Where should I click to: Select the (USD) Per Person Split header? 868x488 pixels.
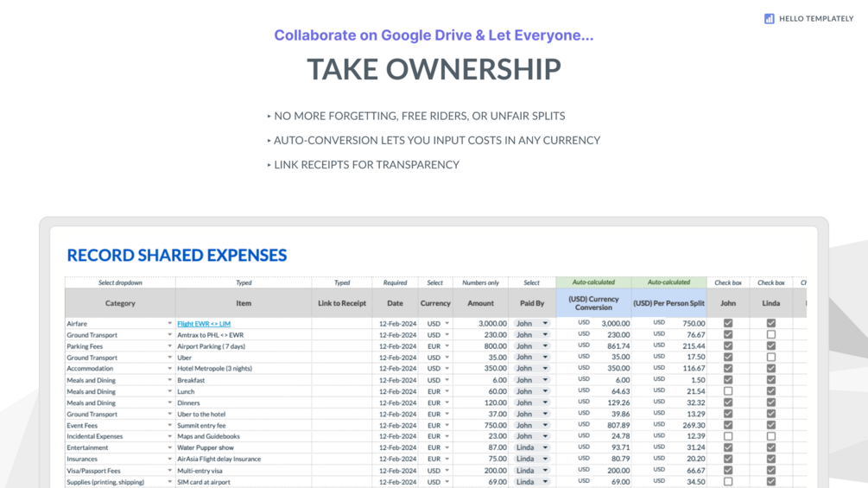coord(668,303)
